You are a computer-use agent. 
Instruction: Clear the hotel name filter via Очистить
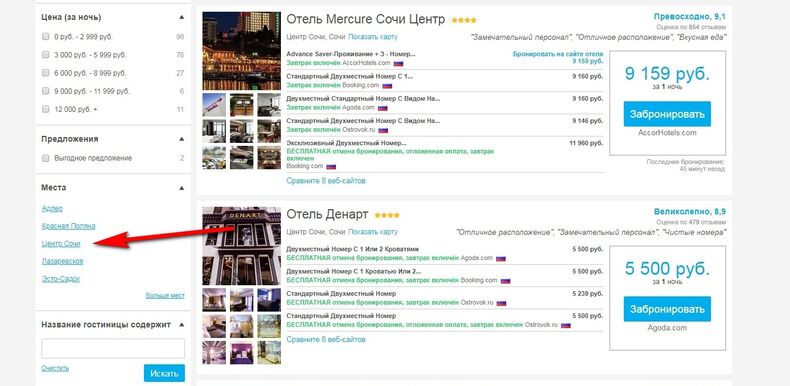point(55,368)
